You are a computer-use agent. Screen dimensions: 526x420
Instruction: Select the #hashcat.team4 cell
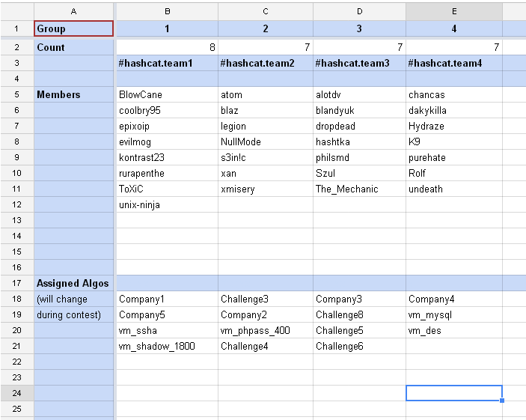click(x=454, y=64)
